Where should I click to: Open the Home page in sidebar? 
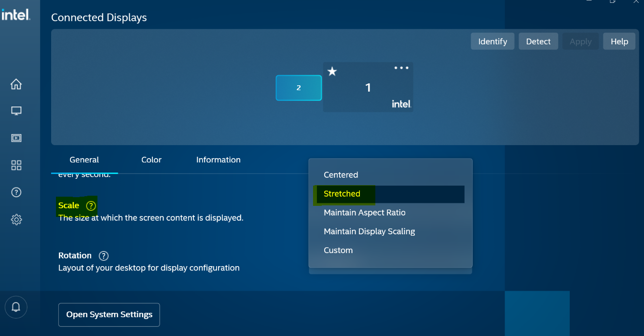(x=16, y=84)
